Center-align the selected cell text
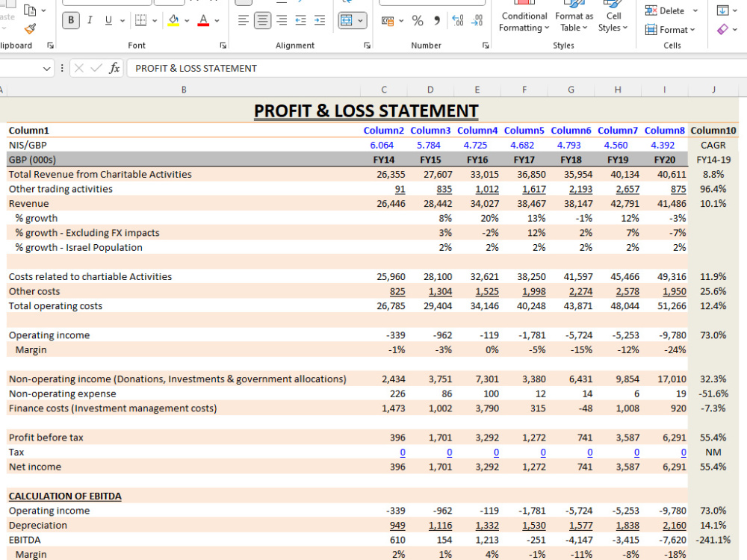747x560 pixels. pyautogui.click(x=262, y=19)
